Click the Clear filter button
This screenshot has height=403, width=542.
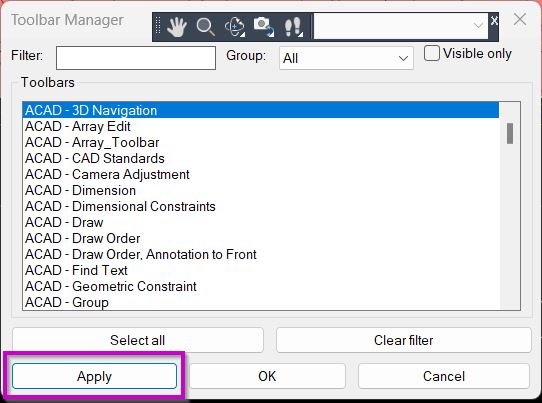(x=403, y=340)
